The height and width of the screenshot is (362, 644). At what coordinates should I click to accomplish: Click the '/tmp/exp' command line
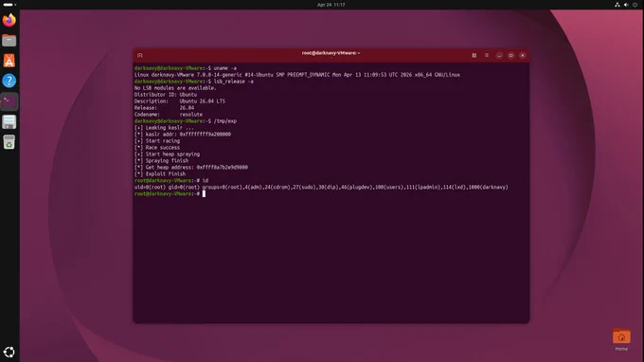pos(186,121)
